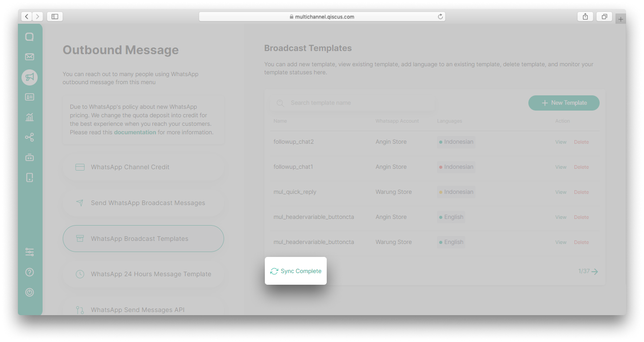Screen dimensions: 644x342
Task: Click Indonesian language tag of mul_quick_reply
Action: point(456,192)
